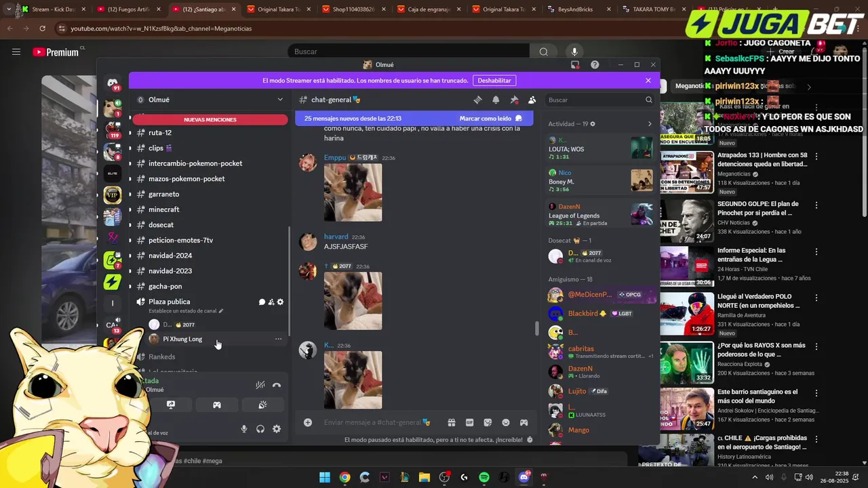The width and height of the screenshot is (868, 488).
Task: Open Discord inbox icon in title bar
Action: [x=575, y=65]
